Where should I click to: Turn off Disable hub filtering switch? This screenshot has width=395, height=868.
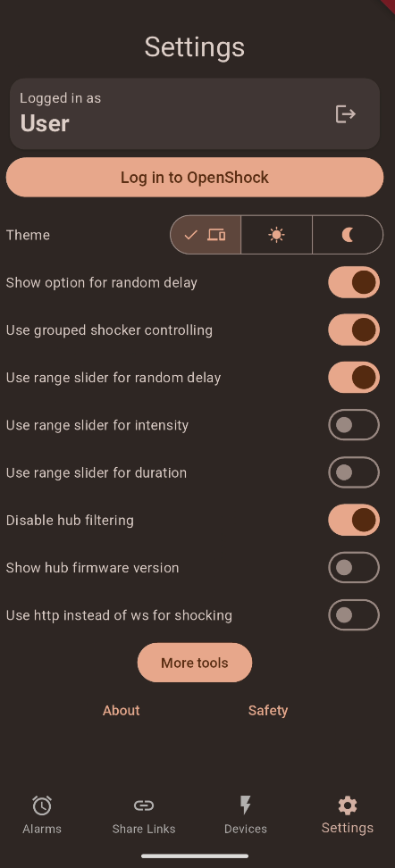click(354, 521)
